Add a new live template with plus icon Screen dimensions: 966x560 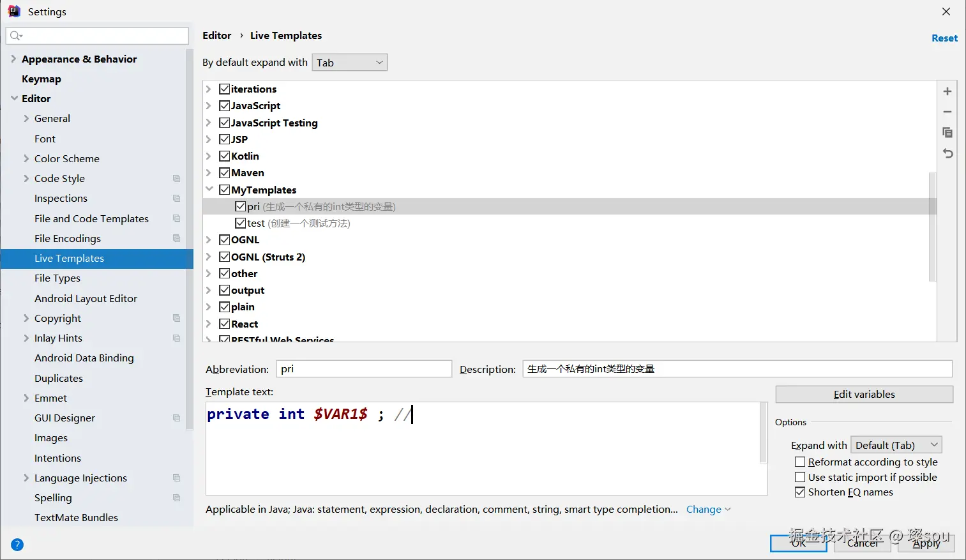[947, 91]
